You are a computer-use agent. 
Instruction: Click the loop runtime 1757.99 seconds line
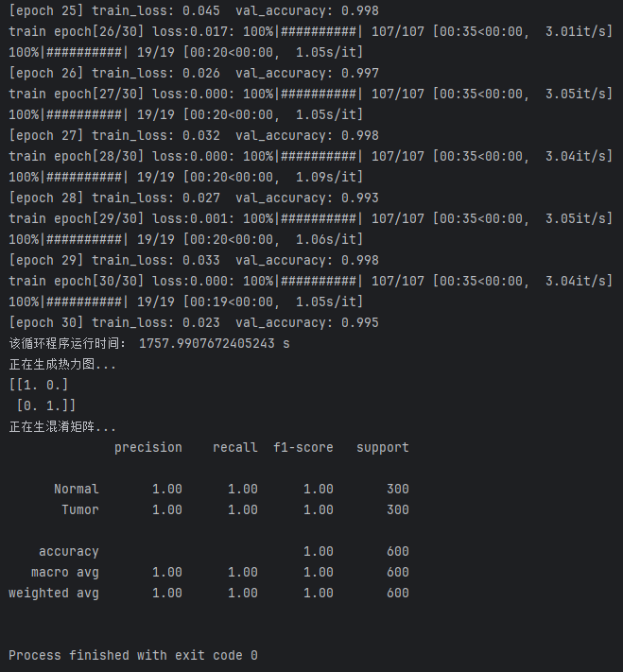click(x=149, y=343)
